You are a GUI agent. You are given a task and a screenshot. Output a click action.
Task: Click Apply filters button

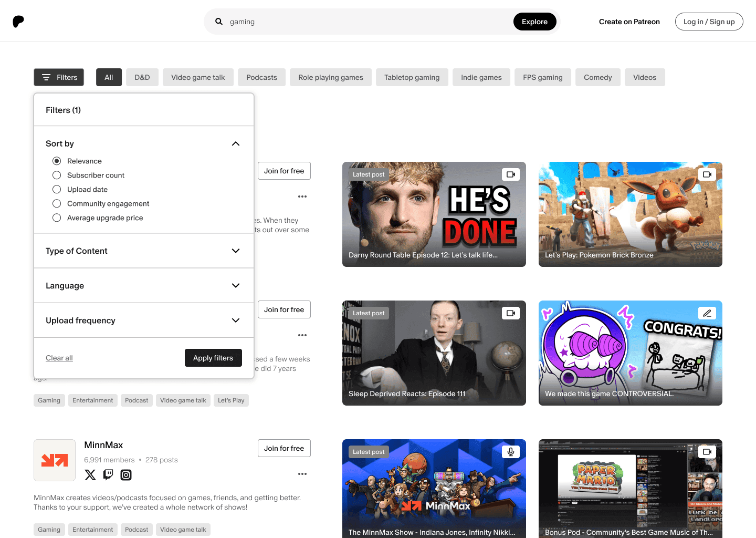point(213,358)
